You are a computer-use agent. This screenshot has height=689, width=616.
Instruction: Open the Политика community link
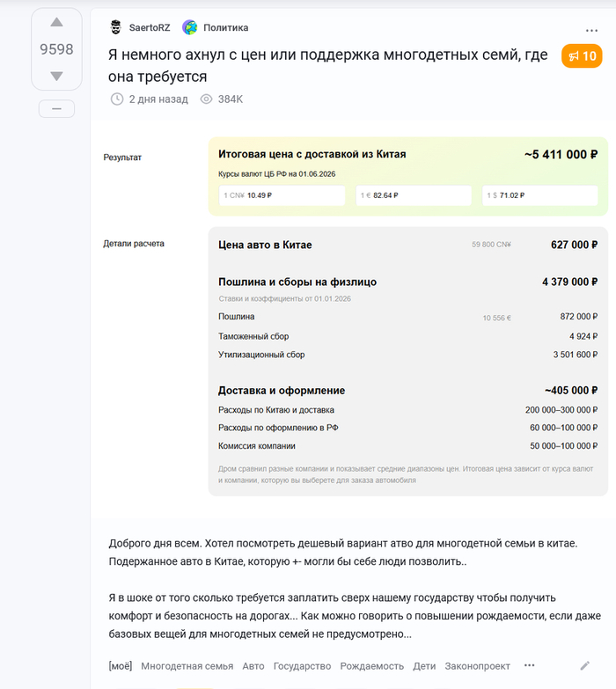click(x=226, y=27)
